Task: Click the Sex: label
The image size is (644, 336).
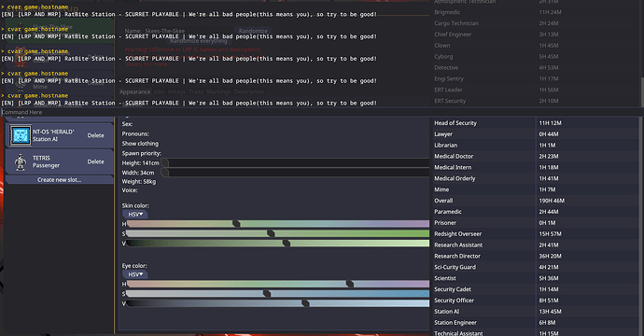Action: (x=127, y=124)
